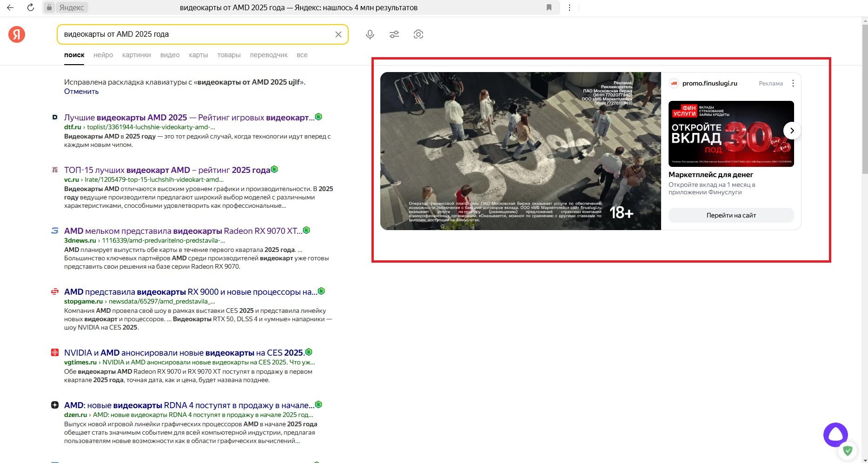Viewport: 868px width, 463px height.
Task: Click vgtimes.ru green URL path
Action: coord(190,362)
